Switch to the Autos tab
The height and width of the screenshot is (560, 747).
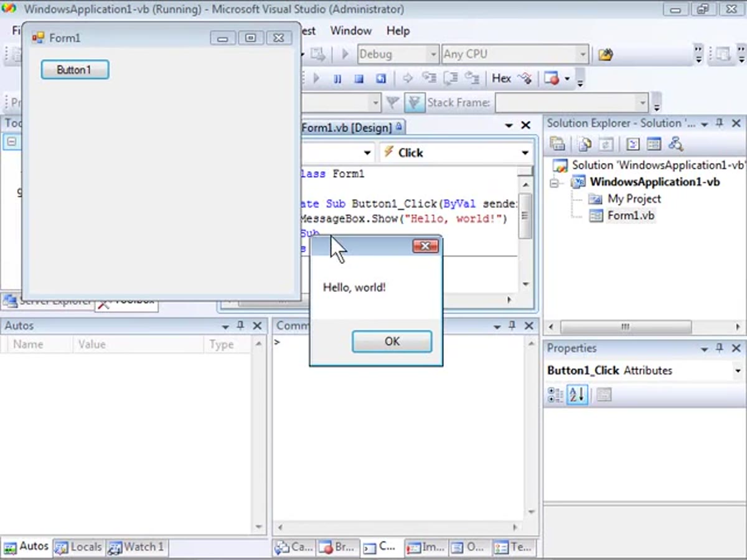27,546
